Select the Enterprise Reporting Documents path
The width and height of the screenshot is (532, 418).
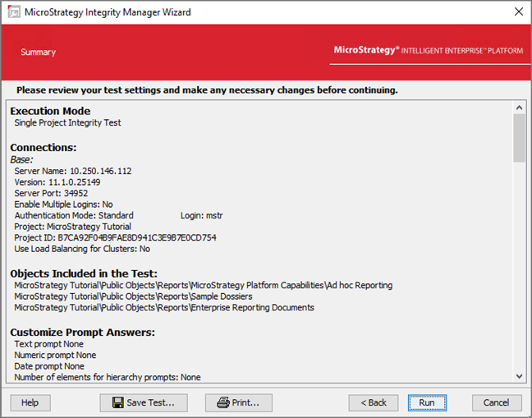coord(163,308)
